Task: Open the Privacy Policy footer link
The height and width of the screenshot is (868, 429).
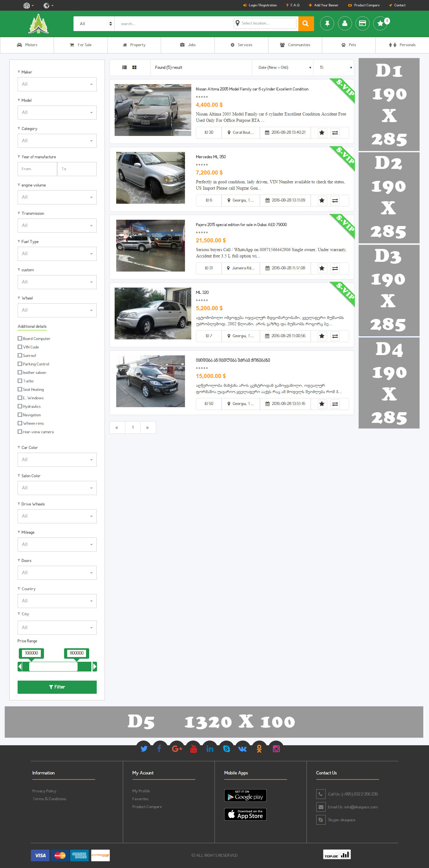Action: (x=44, y=790)
